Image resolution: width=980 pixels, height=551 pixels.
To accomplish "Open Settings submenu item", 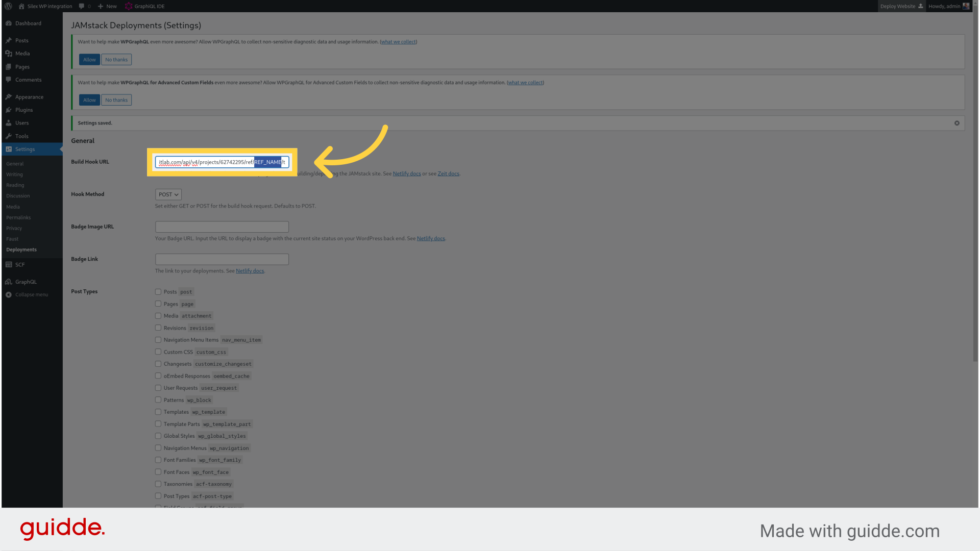I will (25, 148).
